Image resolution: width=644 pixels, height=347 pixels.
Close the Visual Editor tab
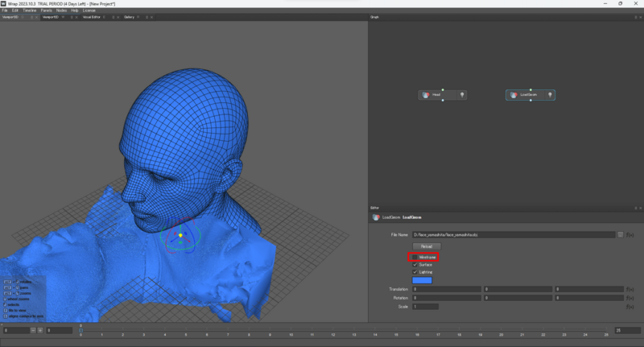pyautogui.click(x=118, y=17)
